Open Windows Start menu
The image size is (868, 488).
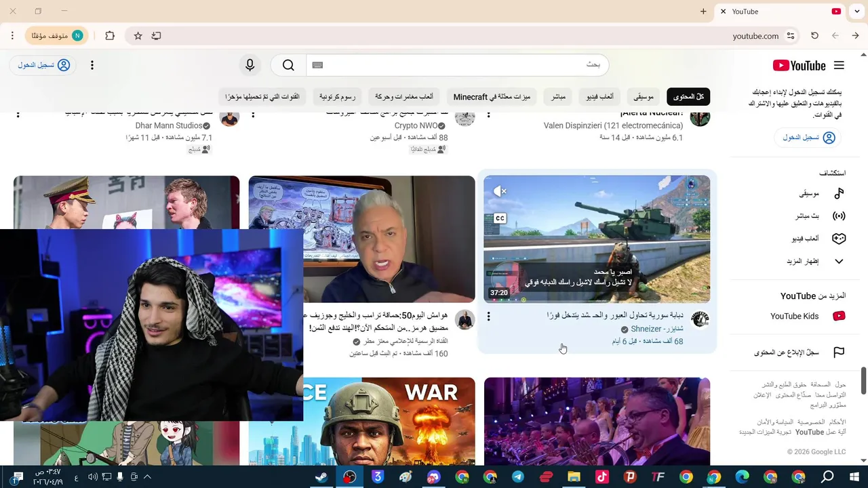point(854,477)
